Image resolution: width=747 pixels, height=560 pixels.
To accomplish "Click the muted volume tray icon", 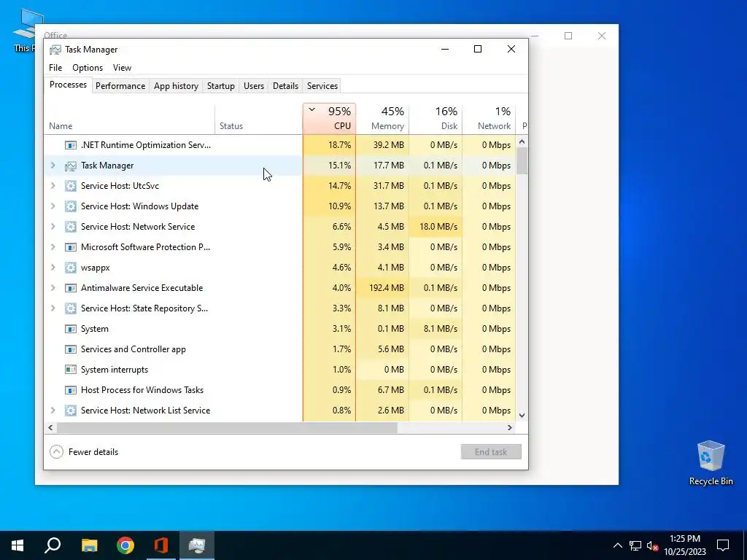I will click(652, 545).
